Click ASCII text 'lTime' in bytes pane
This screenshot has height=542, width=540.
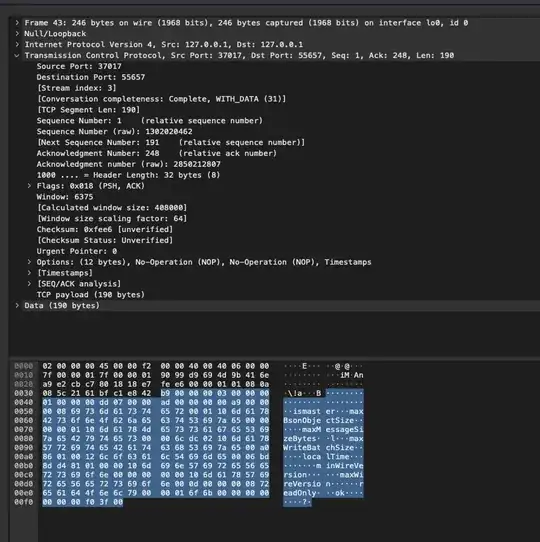(337, 457)
